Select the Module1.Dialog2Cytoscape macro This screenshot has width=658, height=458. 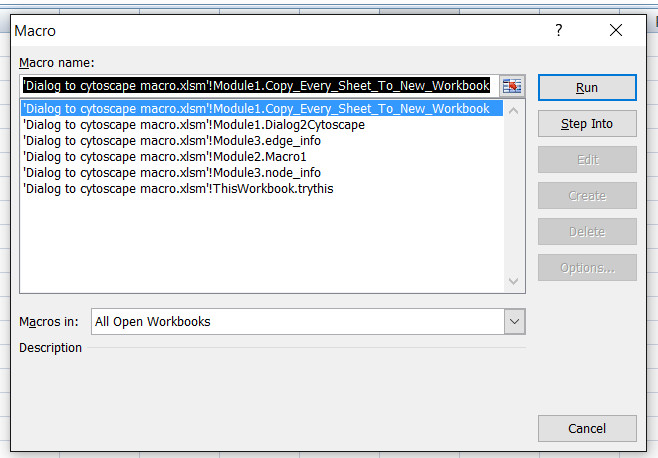click(x=262, y=125)
